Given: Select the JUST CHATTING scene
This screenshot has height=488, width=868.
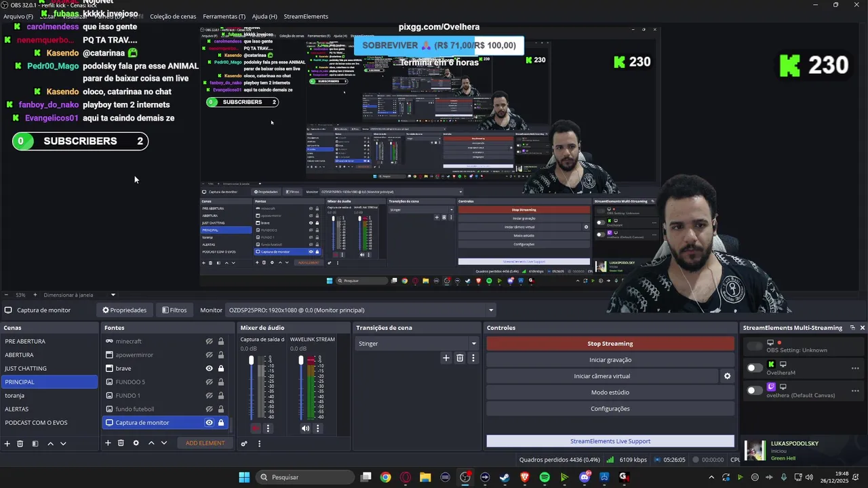Looking at the screenshot, I should point(50,369).
